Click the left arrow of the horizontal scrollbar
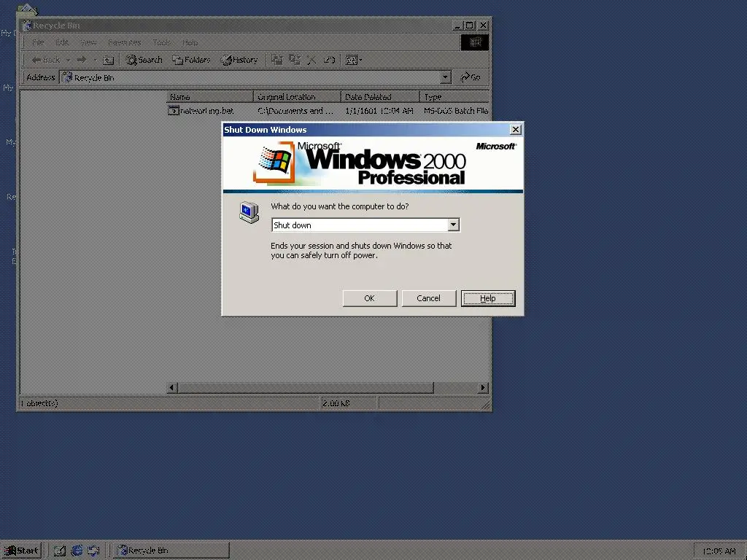The width and height of the screenshot is (747, 560). 172,388
